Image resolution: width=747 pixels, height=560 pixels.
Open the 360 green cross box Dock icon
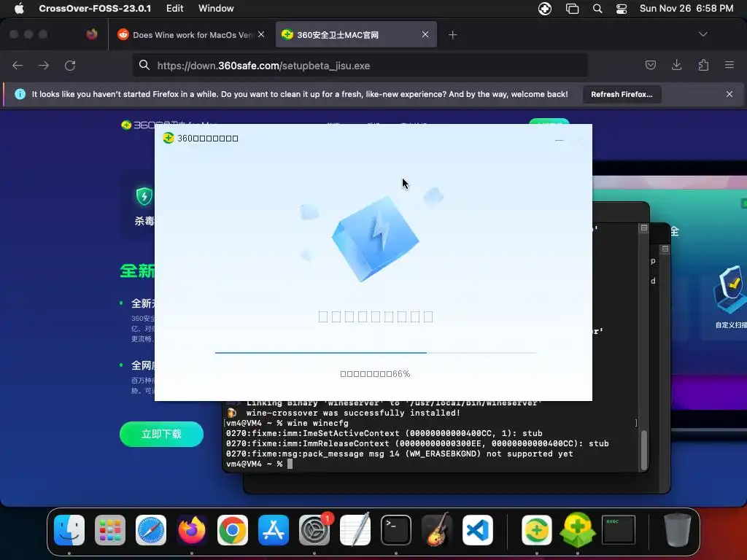coord(578,530)
